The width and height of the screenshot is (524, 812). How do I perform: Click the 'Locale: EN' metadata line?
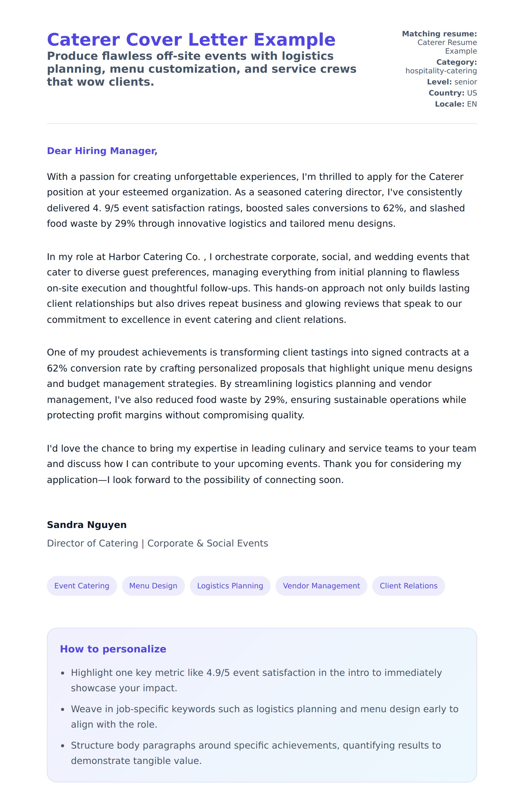(456, 104)
